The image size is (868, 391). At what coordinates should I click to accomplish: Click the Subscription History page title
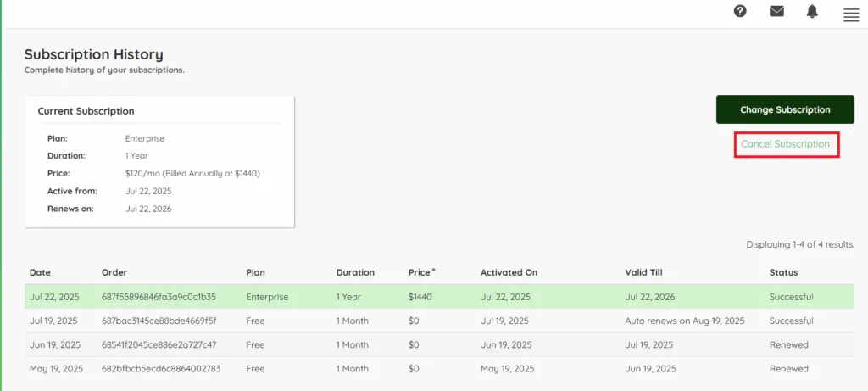click(93, 54)
